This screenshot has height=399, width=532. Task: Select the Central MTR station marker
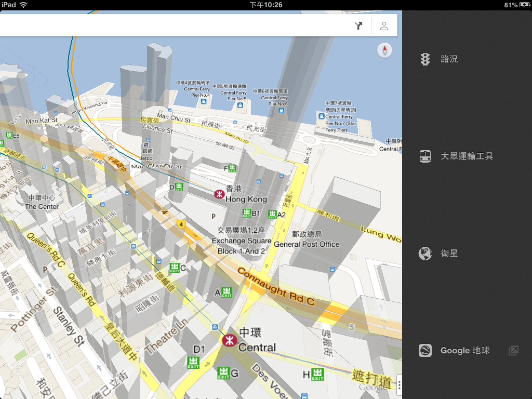229,340
